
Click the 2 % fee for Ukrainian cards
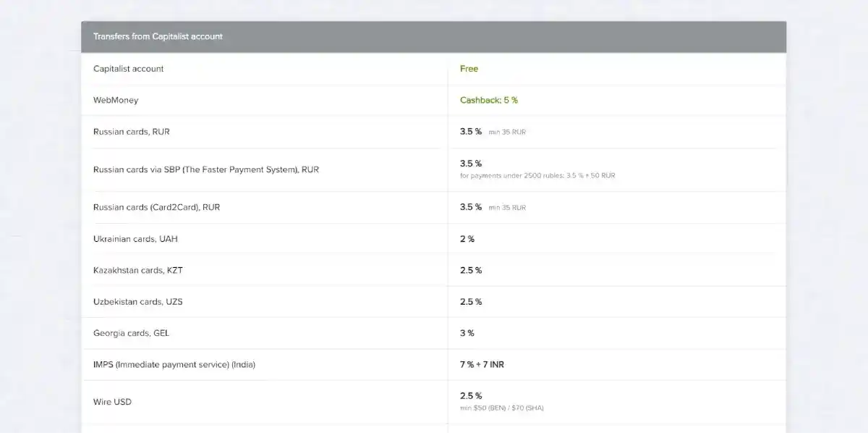pos(467,239)
